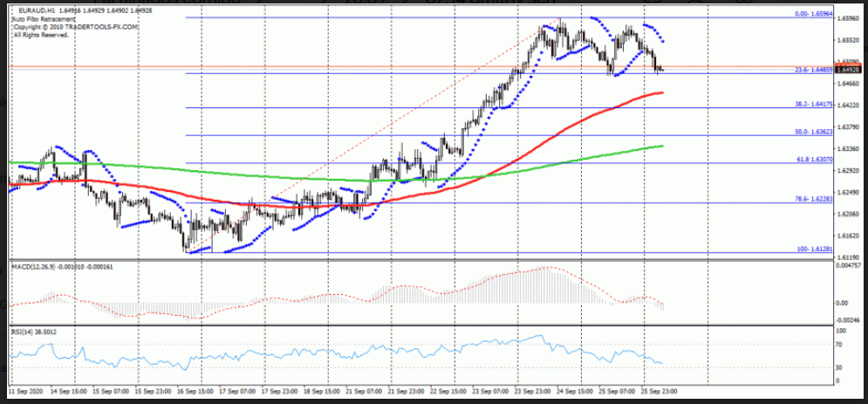Click price axis value 1.61620
Screen dimensions: 868x404
click(x=848, y=236)
